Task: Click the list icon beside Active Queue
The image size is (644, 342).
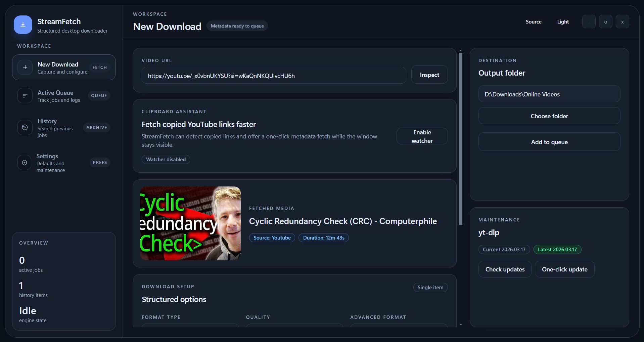Action: click(x=25, y=96)
